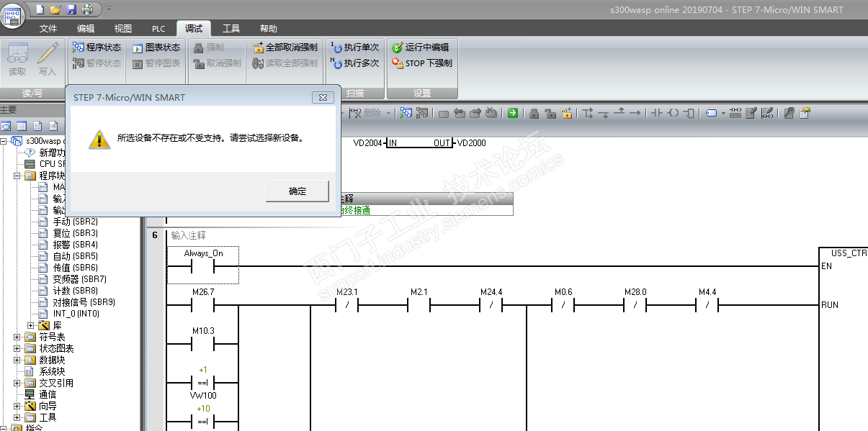
Task: Insert a horizontal line arrow in the ladder
Action: tap(635, 113)
